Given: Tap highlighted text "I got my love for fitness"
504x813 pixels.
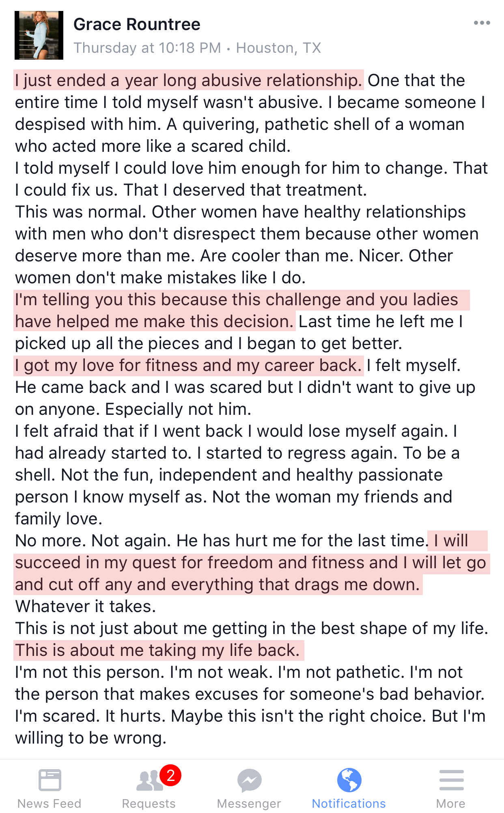Looking at the screenshot, I should click(188, 365).
